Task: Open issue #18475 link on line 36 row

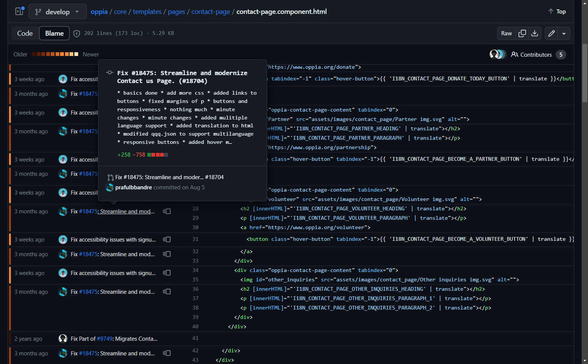Action: click(x=88, y=292)
